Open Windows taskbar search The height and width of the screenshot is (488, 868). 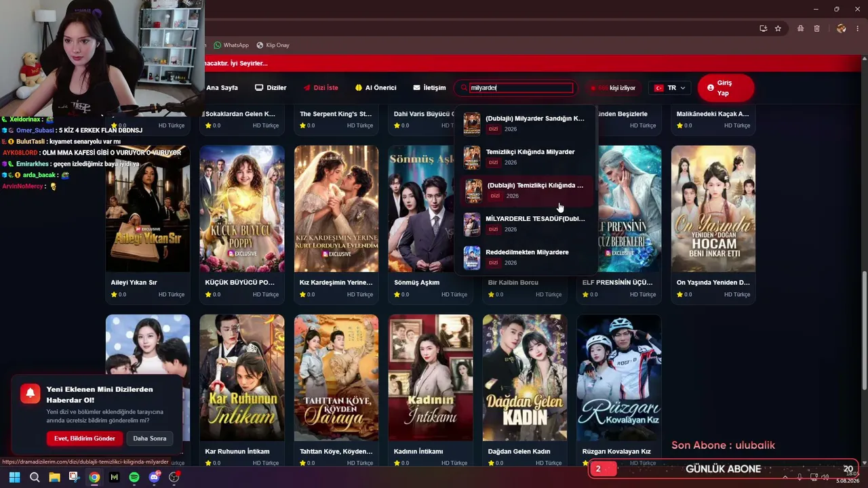tap(35, 477)
